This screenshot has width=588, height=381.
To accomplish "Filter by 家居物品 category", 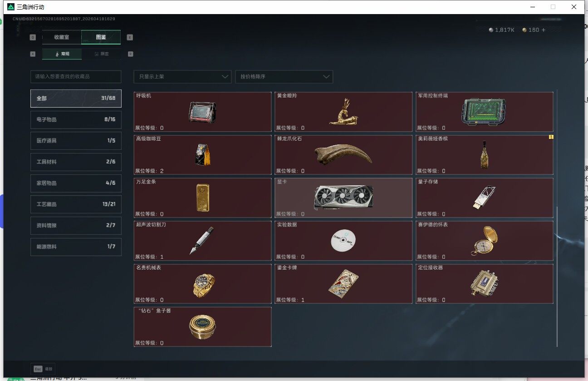I will 76,183.
